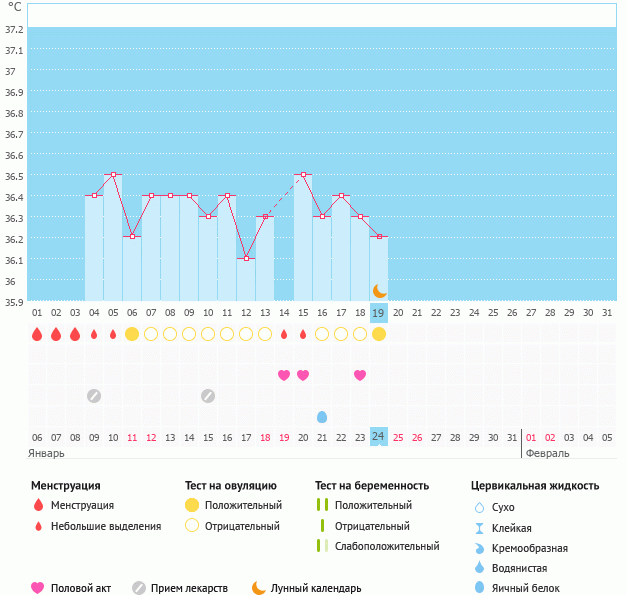
Task: Click the menstruation drop on cycle day 01
Action: (37, 334)
